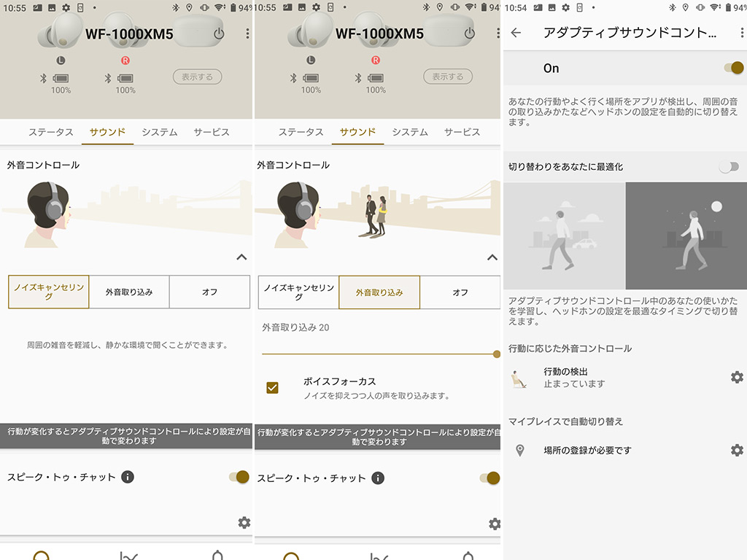This screenshot has width=747, height=560.
Task: Open the サウンド tab in the left screenshot
Action: point(107,132)
